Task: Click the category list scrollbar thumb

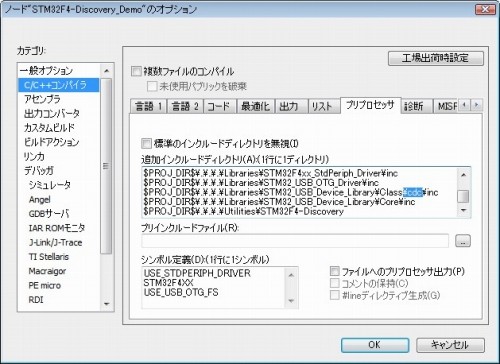Action: (106, 166)
